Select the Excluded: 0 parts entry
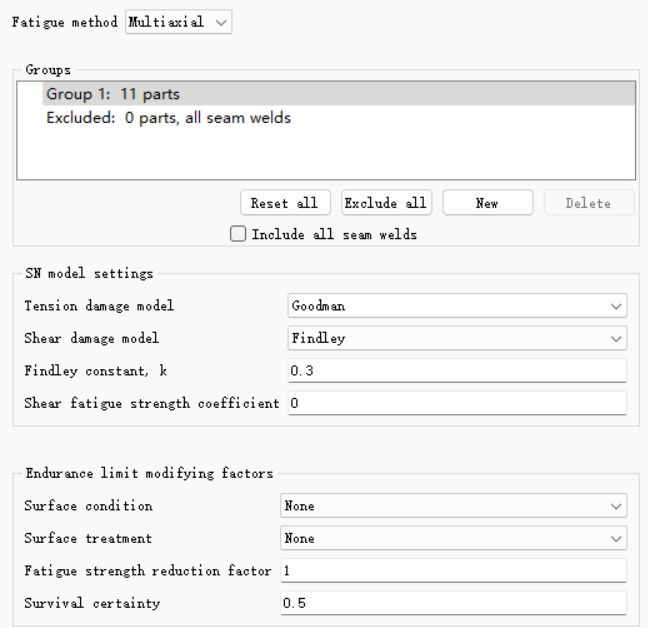Image resolution: width=648 pixels, height=628 pixels. 169,118
